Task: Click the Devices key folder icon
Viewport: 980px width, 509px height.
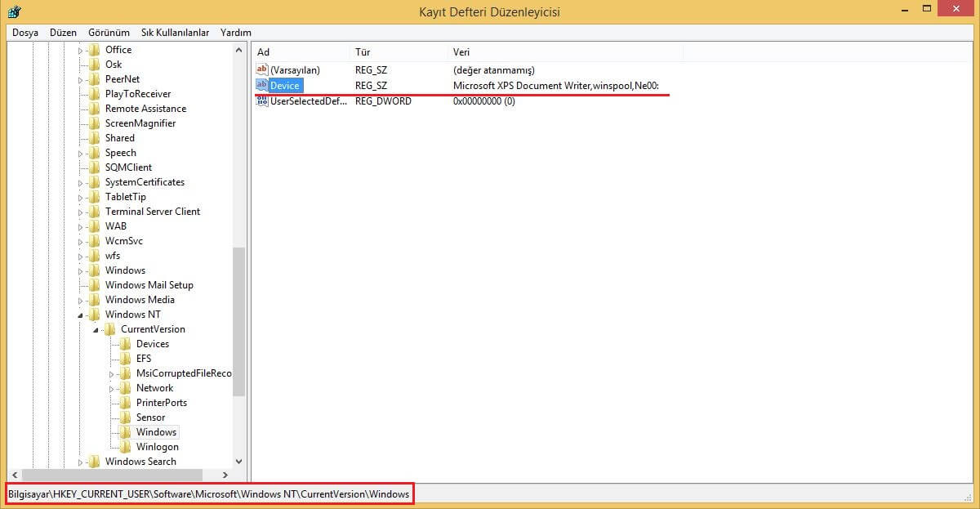Action: [x=127, y=344]
